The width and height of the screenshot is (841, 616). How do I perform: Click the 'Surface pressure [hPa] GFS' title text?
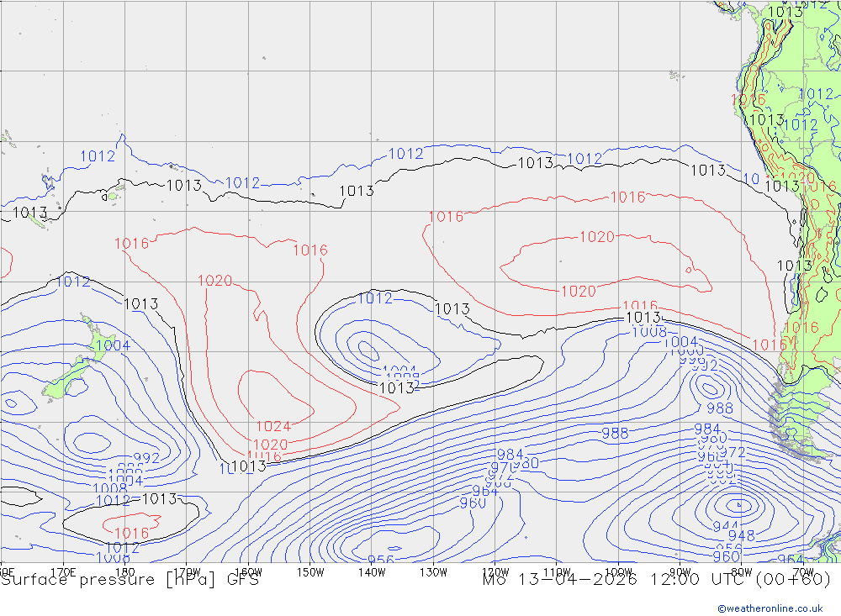coord(130,580)
